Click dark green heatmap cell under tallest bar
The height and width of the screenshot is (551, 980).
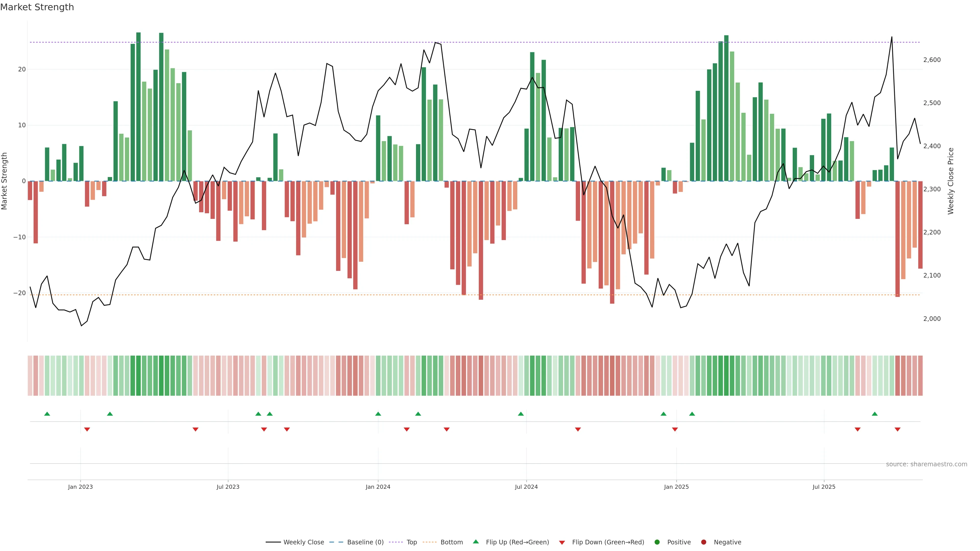[x=139, y=376]
